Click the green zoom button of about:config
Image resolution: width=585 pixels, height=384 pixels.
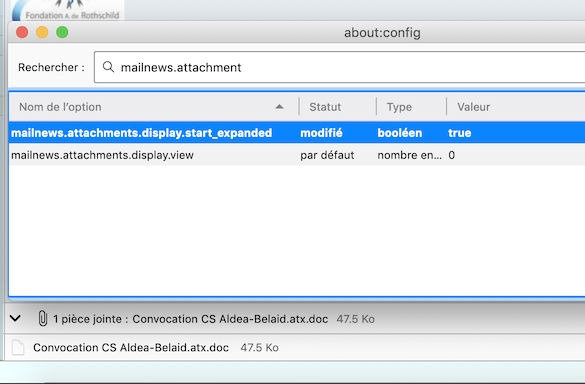(62, 32)
